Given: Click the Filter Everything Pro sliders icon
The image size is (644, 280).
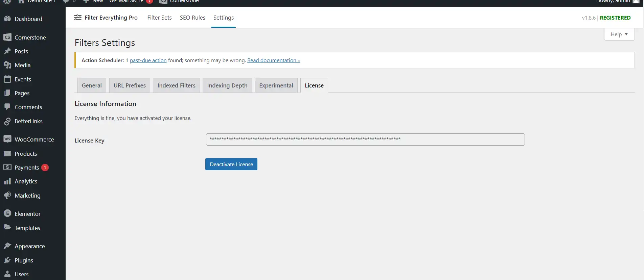Looking at the screenshot, I should tap(78, 17).
